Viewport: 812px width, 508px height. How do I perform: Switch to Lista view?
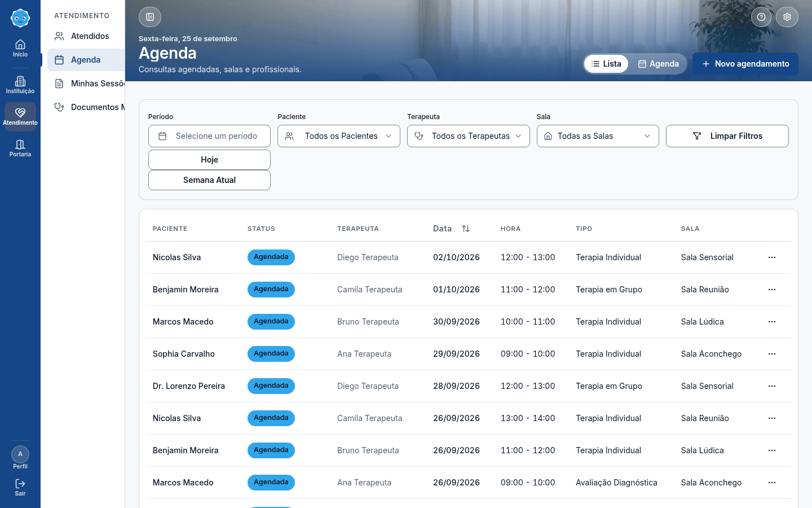tap(606, 64)
